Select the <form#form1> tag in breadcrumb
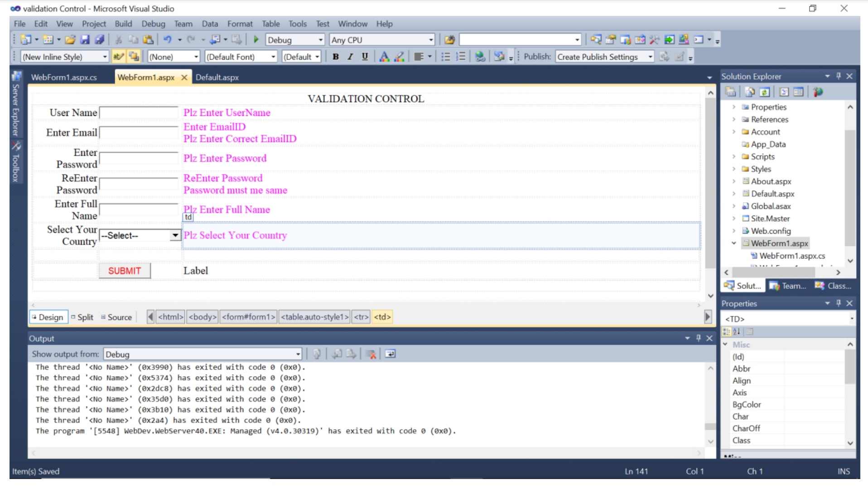This screenshot has width=868, height=489. point(249,317)
